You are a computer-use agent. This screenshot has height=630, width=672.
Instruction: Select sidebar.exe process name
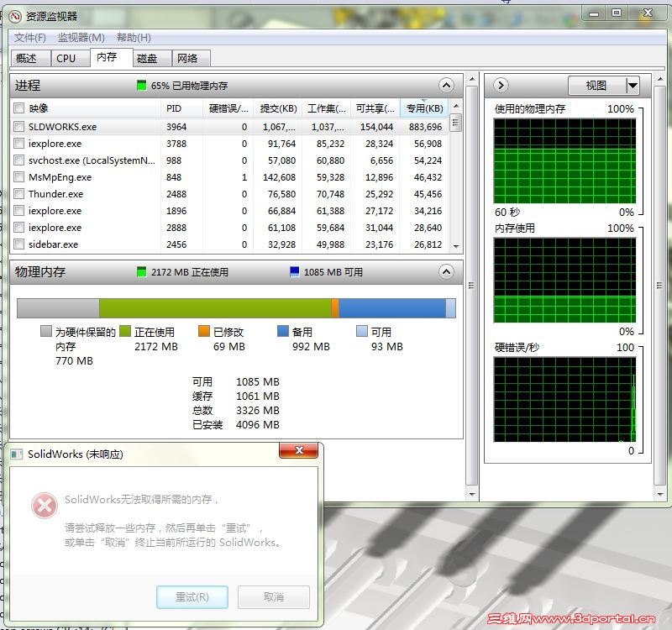(x=53, y=244)
